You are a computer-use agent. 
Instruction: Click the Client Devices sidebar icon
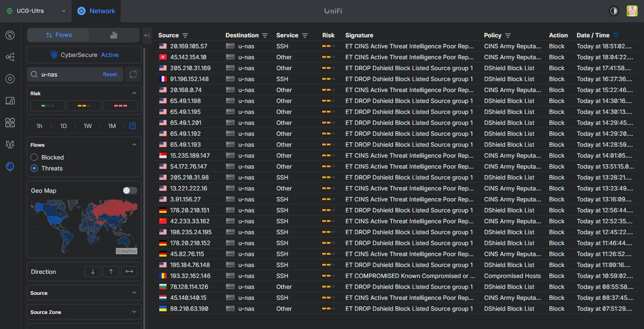tap(10, 101)
